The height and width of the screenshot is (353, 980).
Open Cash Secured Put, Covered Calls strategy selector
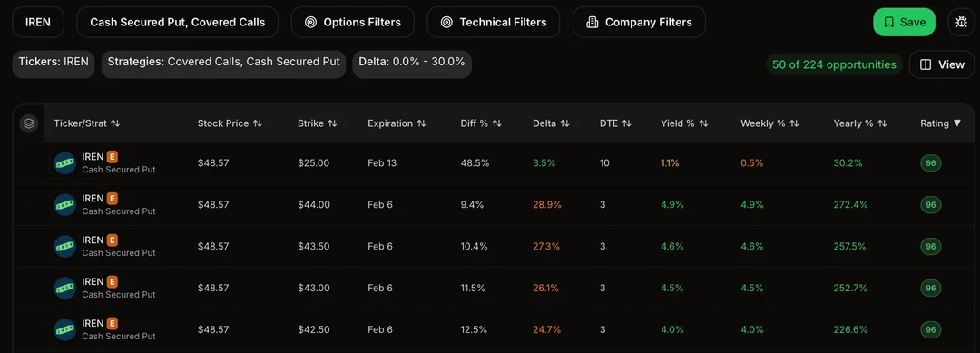pos(178,23)
